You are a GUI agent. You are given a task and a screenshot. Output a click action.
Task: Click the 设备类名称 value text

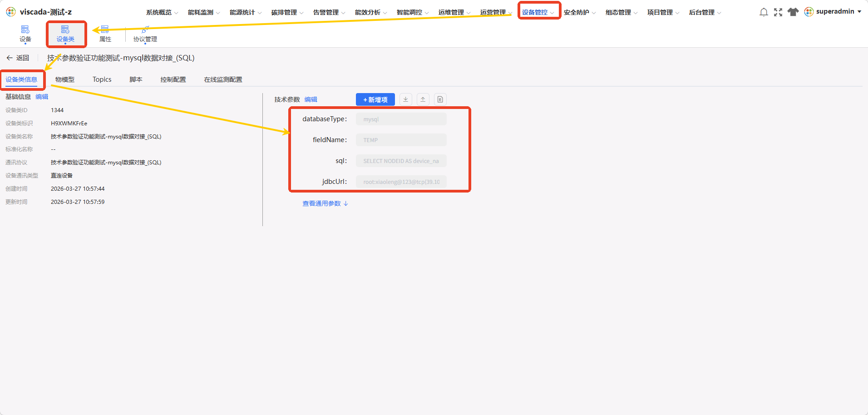106,137
